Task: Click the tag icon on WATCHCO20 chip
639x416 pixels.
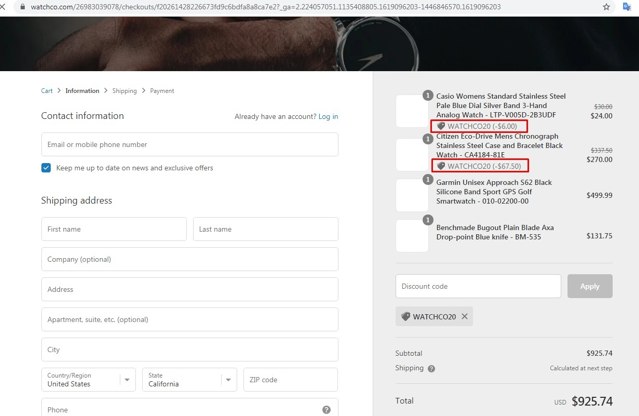Action: 405,317
